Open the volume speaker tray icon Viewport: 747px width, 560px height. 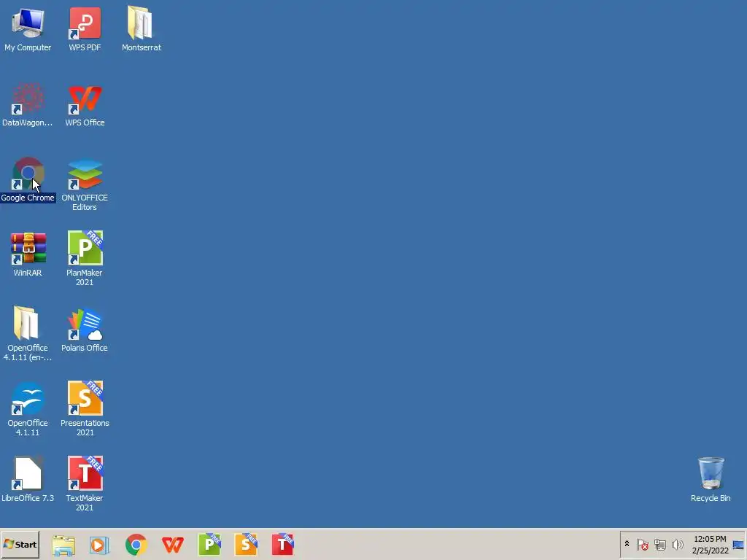click(x=677, y=544)
